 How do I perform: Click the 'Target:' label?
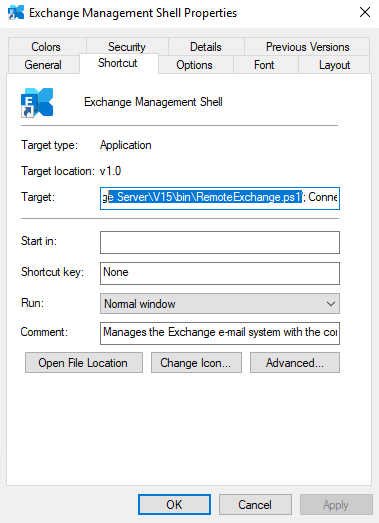(38, 197)
